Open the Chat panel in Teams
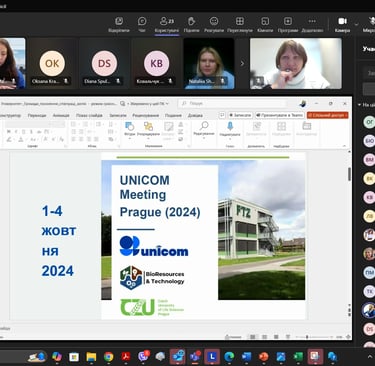 pos(142,24)
